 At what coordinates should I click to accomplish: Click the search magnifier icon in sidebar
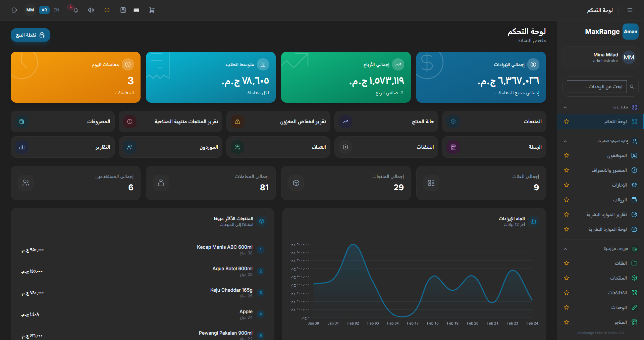pos(632,87)
